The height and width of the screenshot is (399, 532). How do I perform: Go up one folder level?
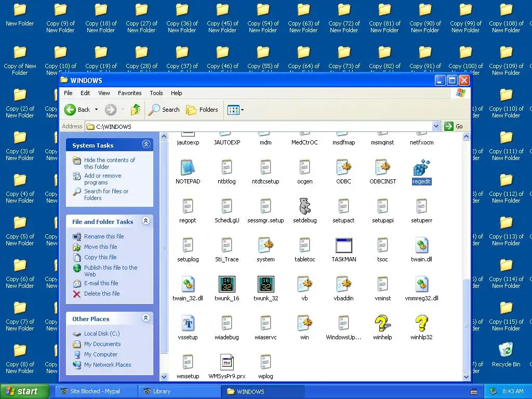pyautogui.click(x=136, y=110)
